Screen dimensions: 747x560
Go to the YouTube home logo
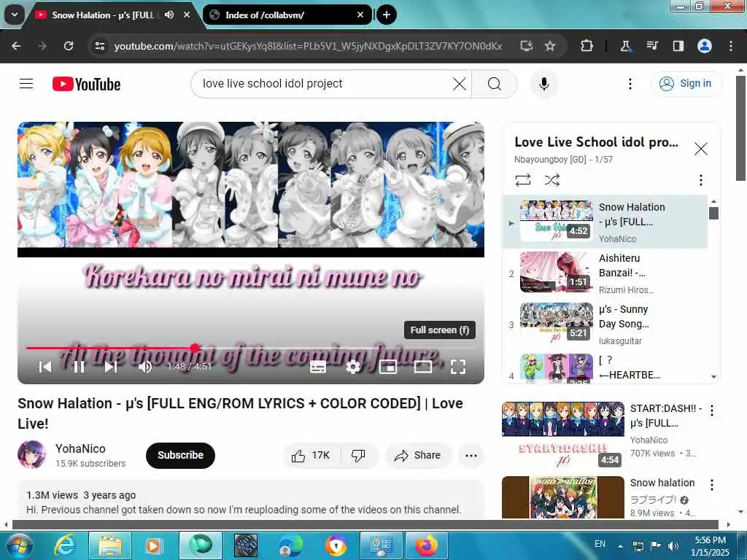[86, 85]
